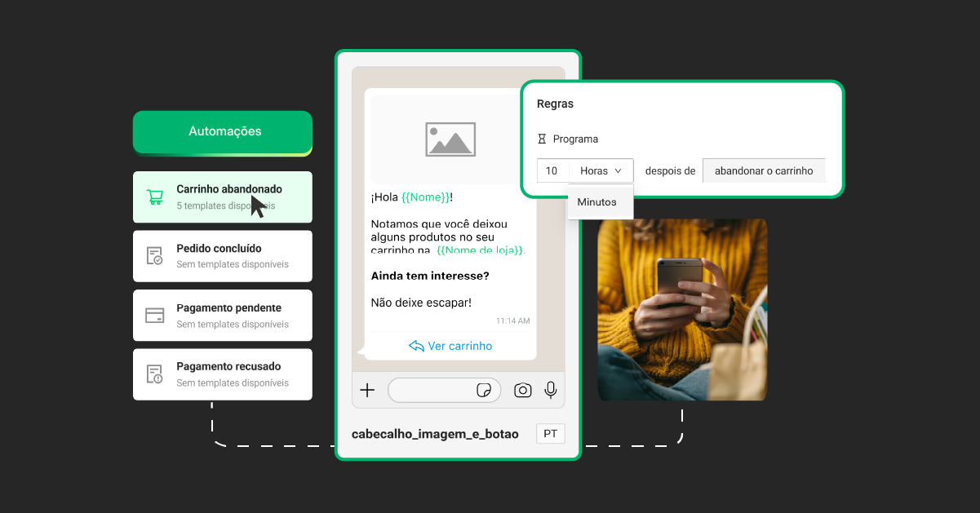Click the chat message input field

(445, 390)
